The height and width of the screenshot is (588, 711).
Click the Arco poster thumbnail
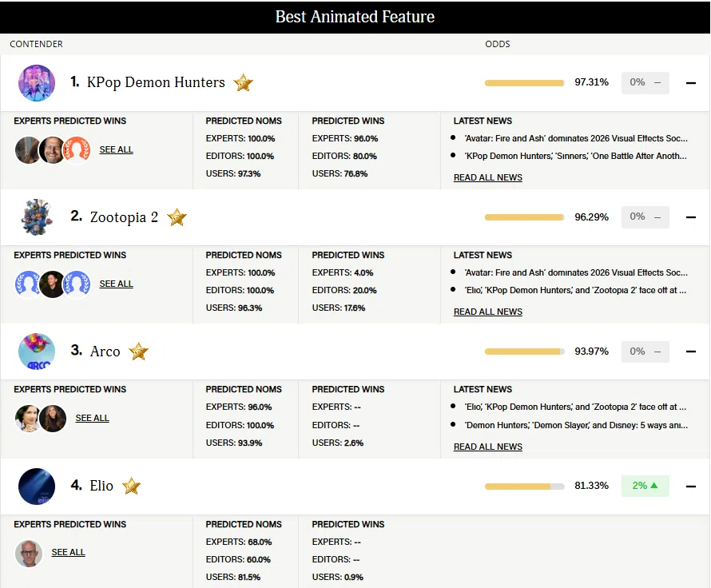[x=37, y=352]
